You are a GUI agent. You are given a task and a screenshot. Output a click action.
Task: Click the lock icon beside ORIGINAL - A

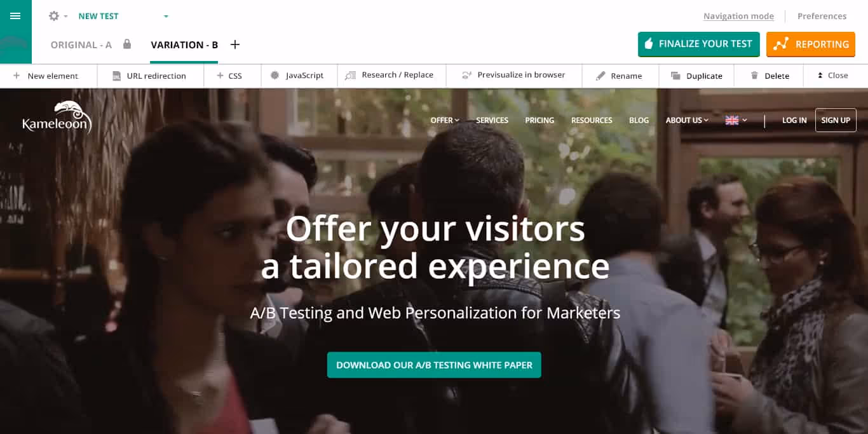[x=127, y=44]
